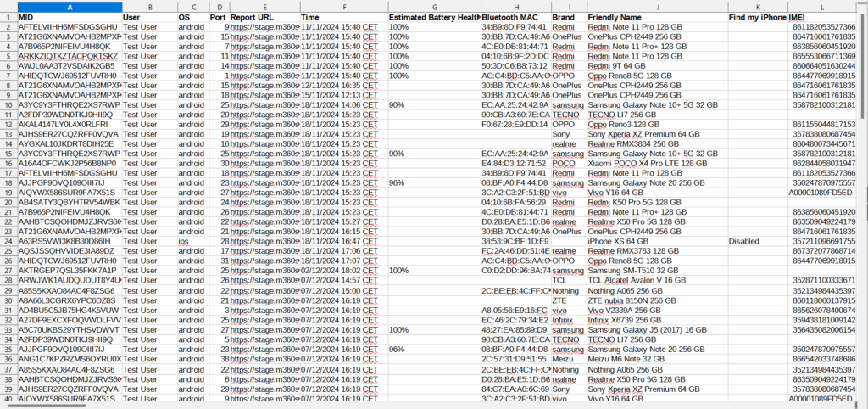Select 'iPhone XS 64 GB' cell
This screenshot has width=868, height=409.
click(x=657, y=241)
